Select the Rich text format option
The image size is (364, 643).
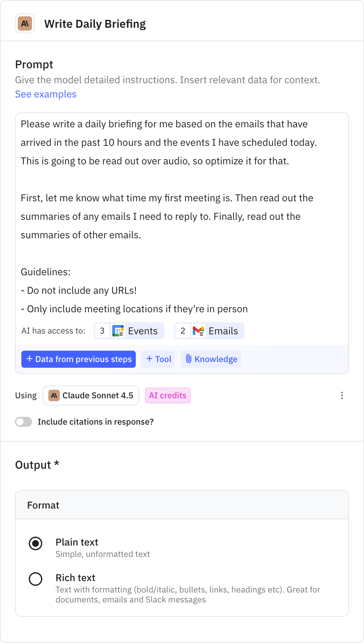point(35,579)
